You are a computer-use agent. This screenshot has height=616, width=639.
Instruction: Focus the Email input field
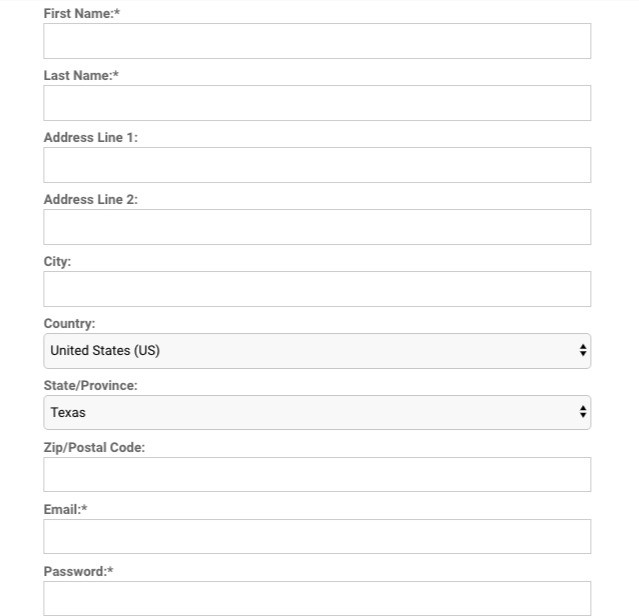click(317, 537)
